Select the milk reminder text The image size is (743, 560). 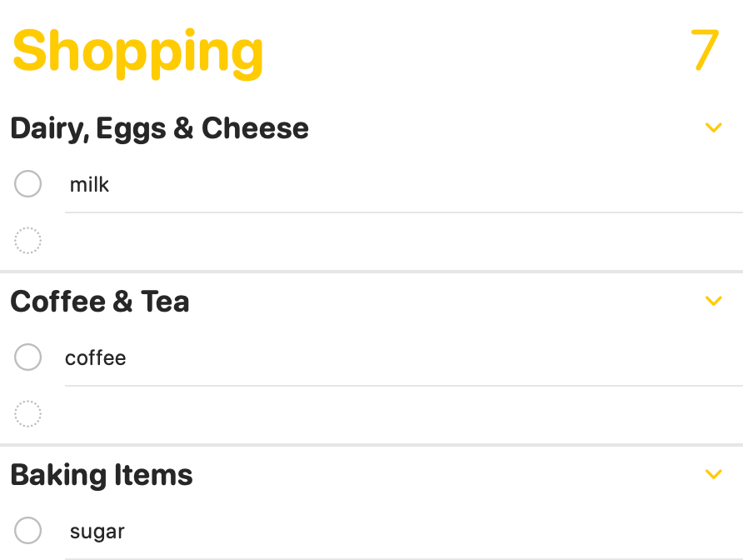click(x=89, y=184)
